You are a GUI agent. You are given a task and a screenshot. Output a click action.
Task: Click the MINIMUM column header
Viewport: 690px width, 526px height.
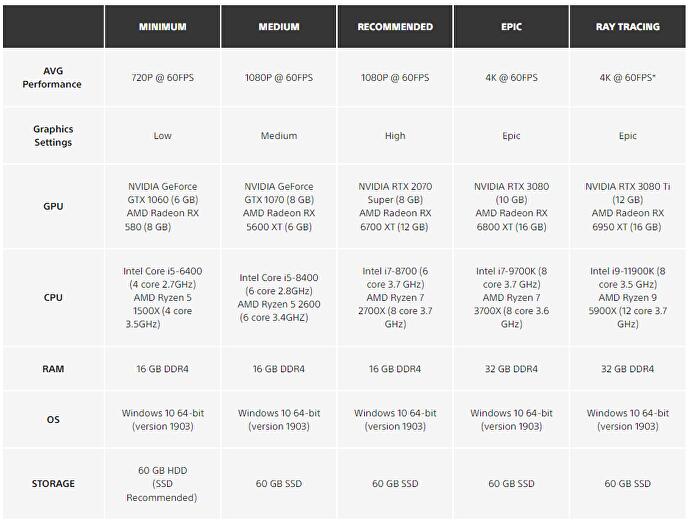click(162, 27)
